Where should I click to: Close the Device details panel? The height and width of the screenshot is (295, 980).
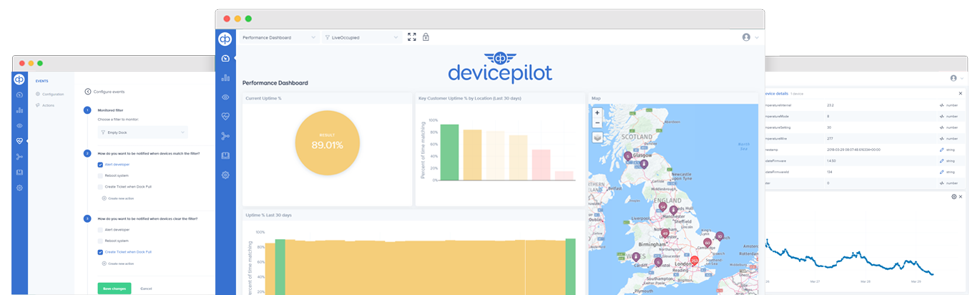pyautogui.click(x=960, y=93)
